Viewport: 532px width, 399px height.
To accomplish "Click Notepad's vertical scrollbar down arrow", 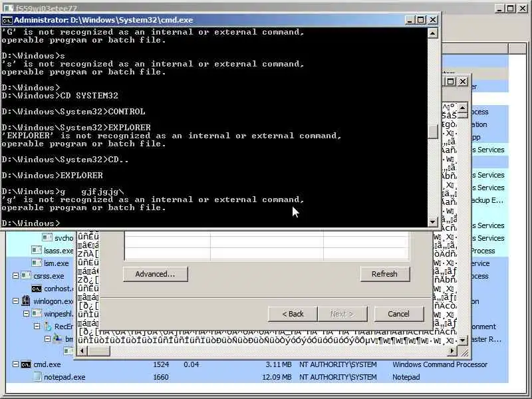I will 462,340.
